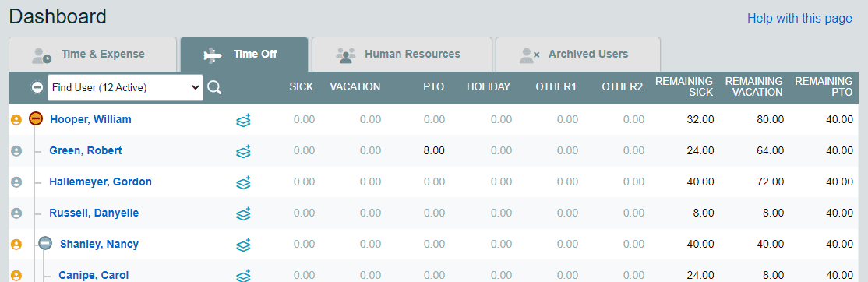Click the 8.00 PTO value for Green, Robert
Viewport: 868px width, 282px height.
(x=434, y=151)
